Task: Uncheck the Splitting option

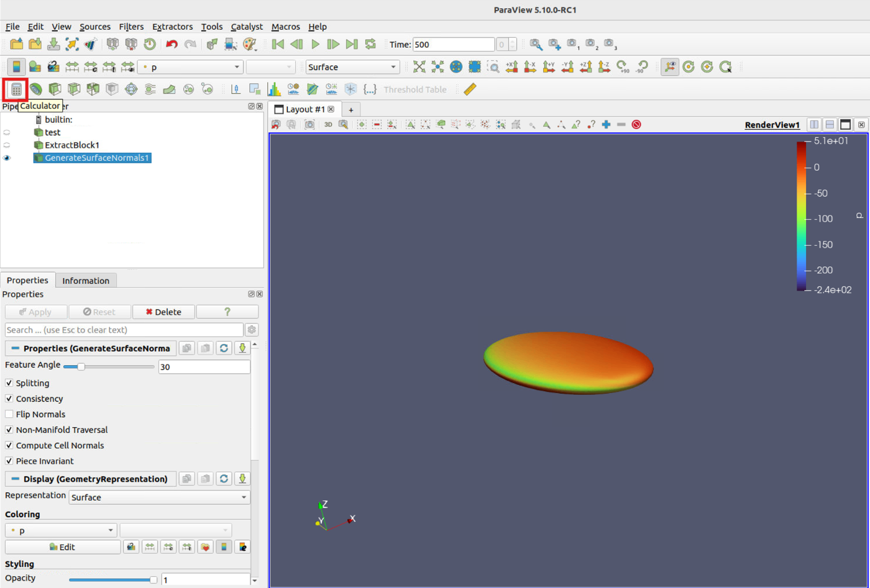Action: 9,383
